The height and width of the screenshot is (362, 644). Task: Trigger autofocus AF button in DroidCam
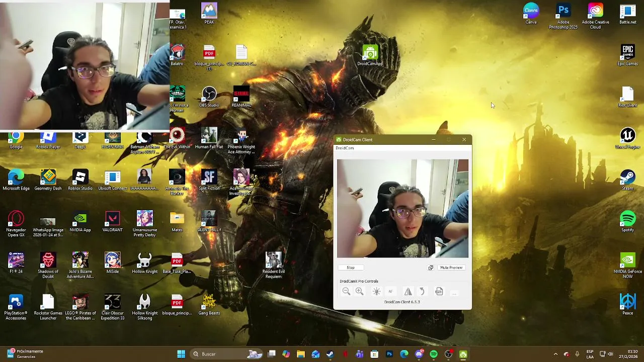click(390, 292)
